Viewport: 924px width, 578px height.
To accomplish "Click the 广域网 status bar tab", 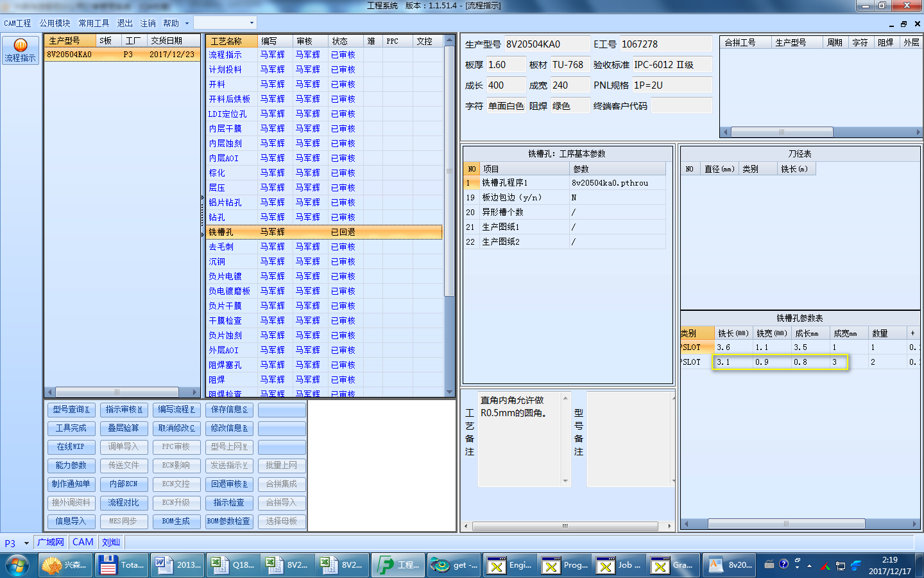I will click(51, 543).
